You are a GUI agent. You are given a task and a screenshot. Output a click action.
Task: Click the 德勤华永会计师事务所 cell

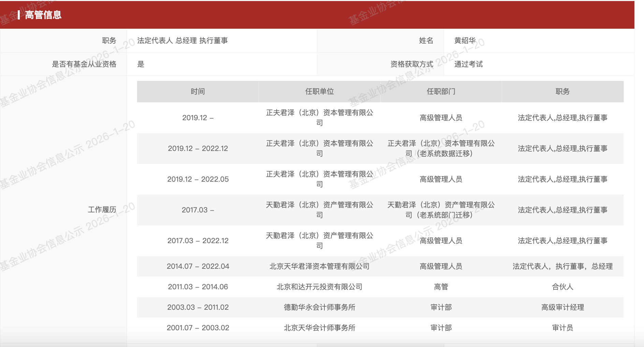click(319, 307)
